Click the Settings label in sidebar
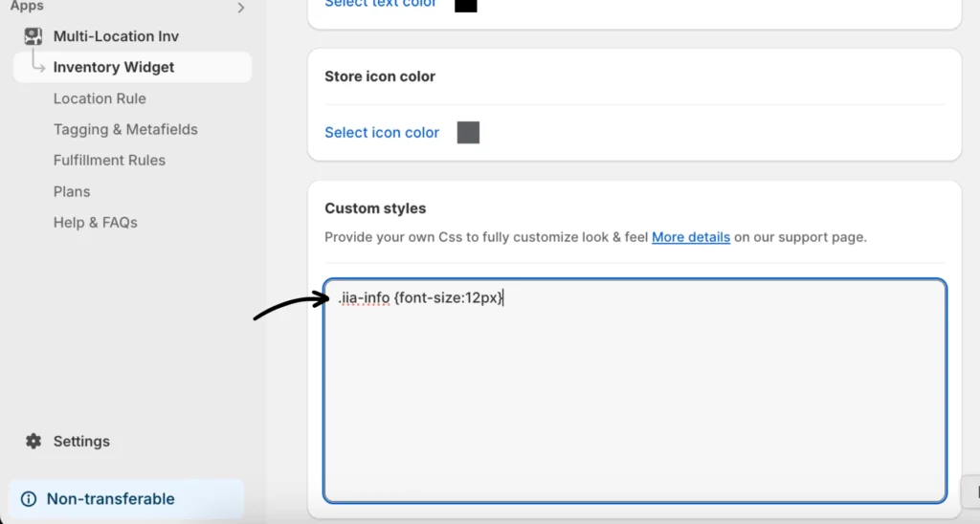 point(81,441)
